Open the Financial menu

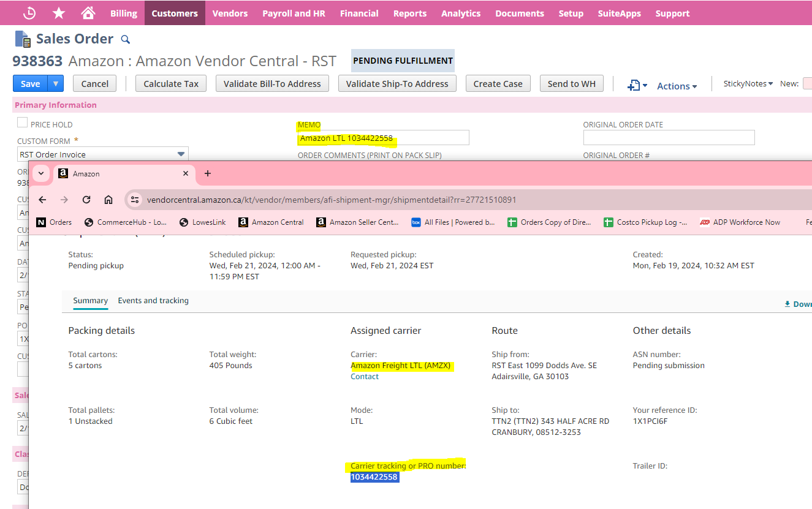pyautogui.click(x=359, y=13)
